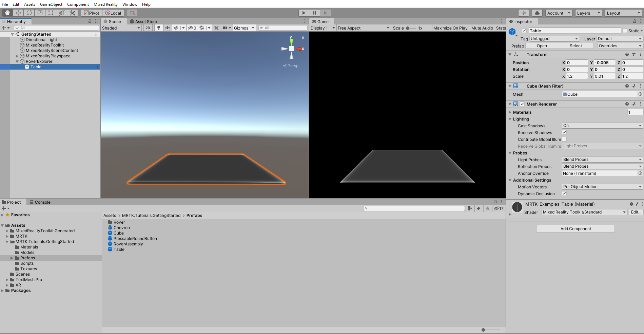This screenshot has width=644, height=334.
Task: Open Cast Shadows dropdown
Action: click(602, 126)
